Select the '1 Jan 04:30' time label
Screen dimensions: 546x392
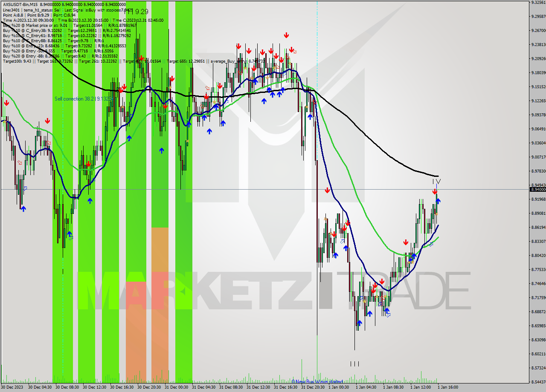tap(366, 388)
